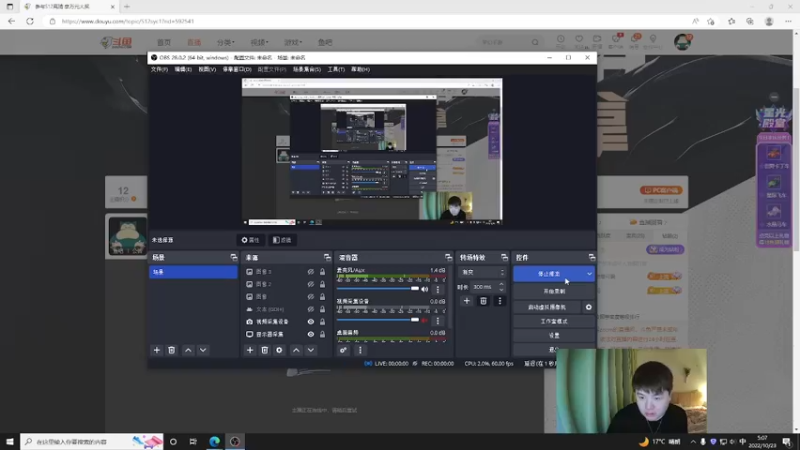Open the Scene Collection menu in OBS
The image size is (800, 450).
tap(307, 69)
